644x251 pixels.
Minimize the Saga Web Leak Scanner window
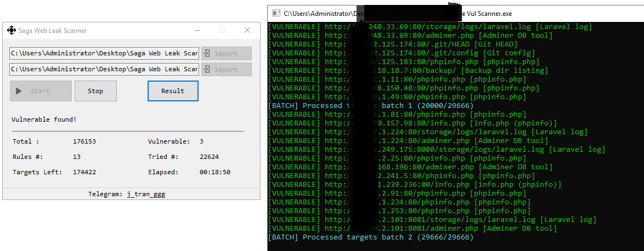(197, 30)
